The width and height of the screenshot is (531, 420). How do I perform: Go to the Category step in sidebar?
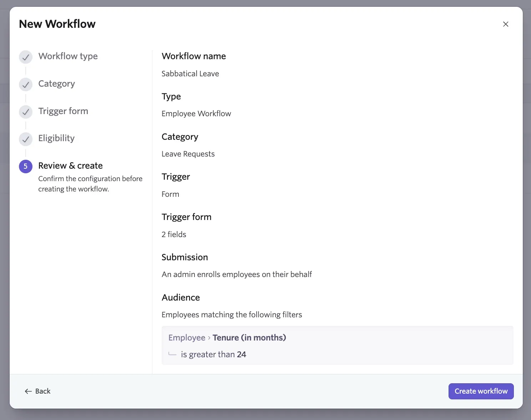(56, 84)
